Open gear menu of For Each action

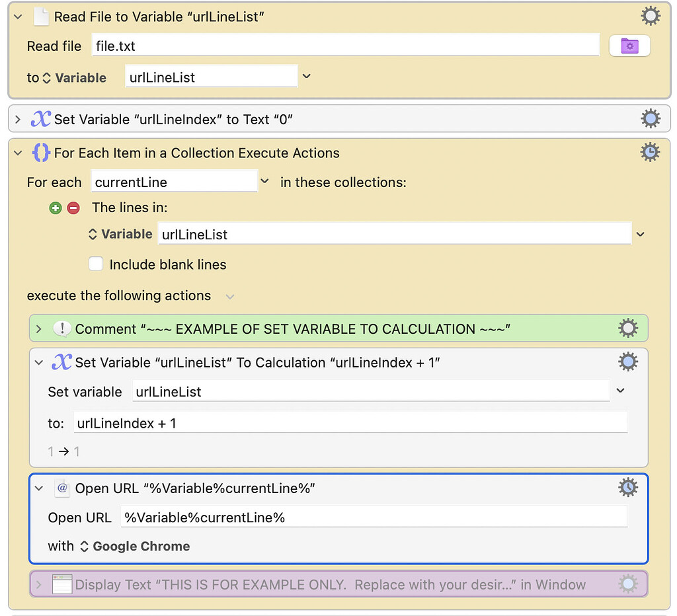649,153
